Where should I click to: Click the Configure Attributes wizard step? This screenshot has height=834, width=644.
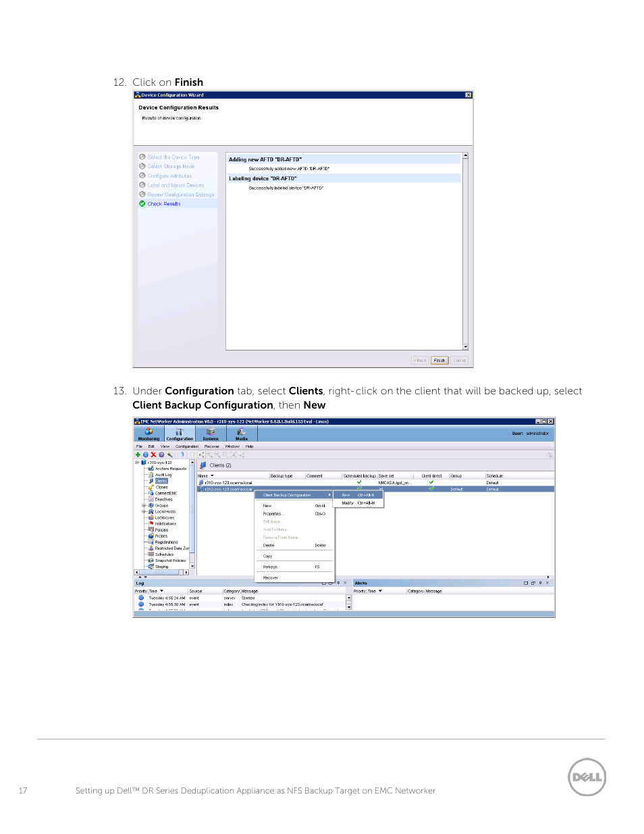pos(169,176)
